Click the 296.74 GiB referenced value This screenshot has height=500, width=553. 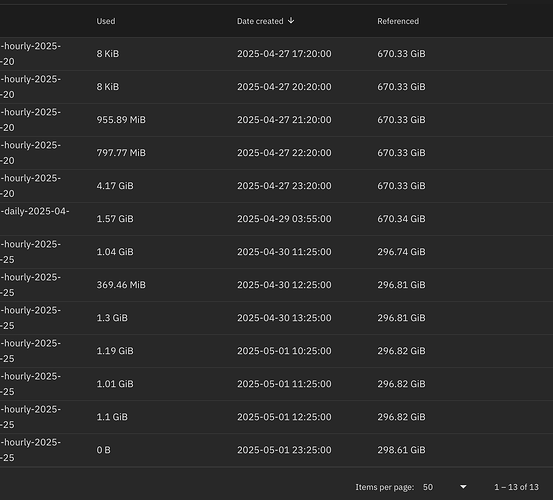[x=401, y=252]
